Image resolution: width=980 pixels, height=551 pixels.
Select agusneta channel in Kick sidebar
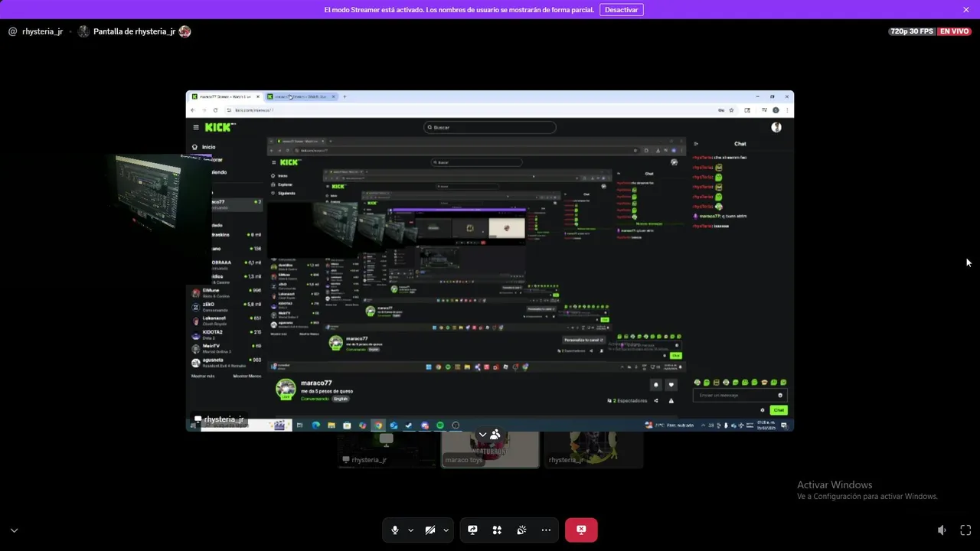coord(227,362)
